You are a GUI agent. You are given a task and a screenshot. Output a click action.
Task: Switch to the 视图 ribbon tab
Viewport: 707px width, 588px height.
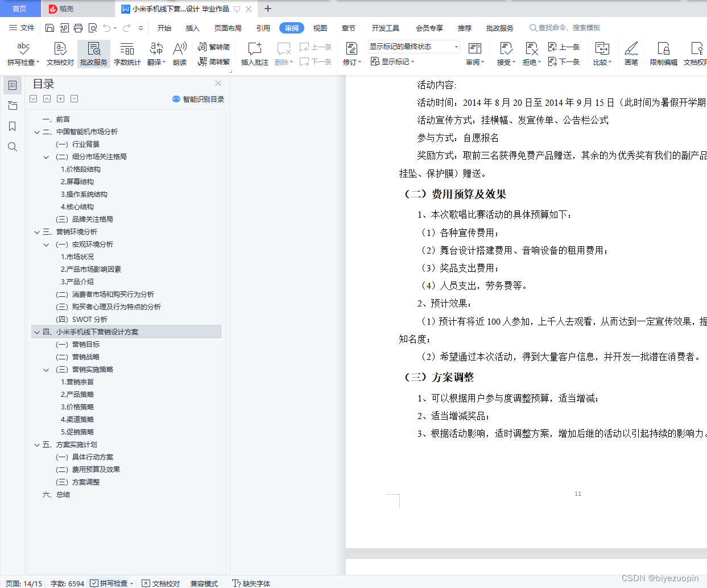(320, 28)
